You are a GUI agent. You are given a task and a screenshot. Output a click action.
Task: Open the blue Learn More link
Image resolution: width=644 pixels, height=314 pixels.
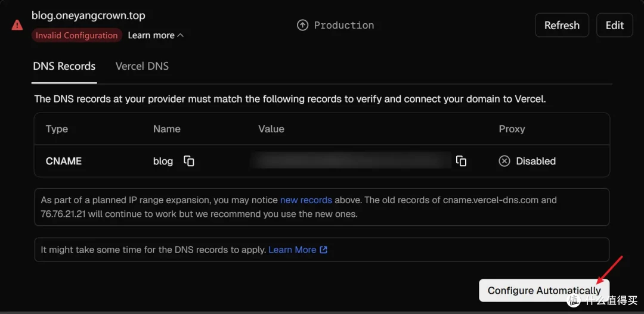point(292,250)
